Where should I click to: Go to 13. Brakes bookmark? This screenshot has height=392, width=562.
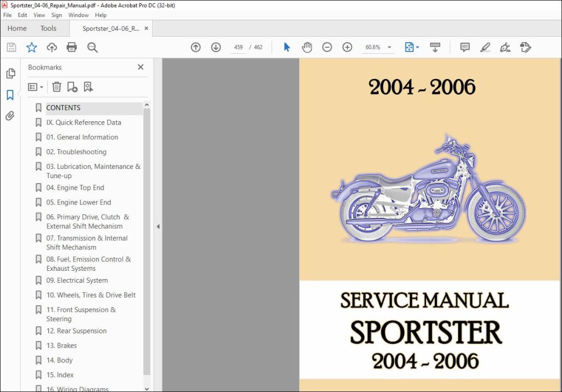pyautogui.click(x=61, y=345)
